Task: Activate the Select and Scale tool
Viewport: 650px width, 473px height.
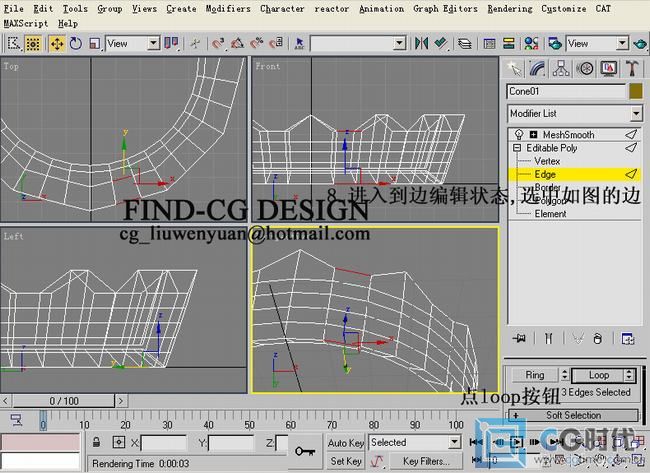Action: pos(95,43)
